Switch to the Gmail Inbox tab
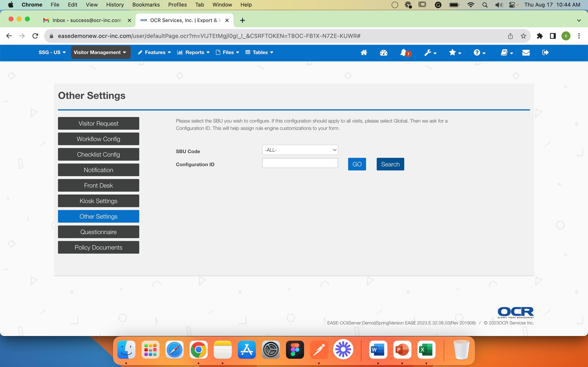The height and width of the screenshot is (367, 588). click(x=87, y=20)
